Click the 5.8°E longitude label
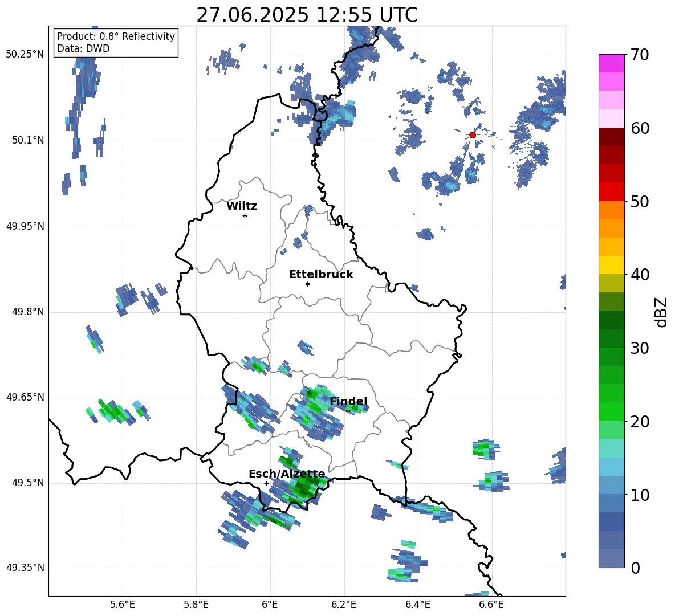 pos(196,605)
